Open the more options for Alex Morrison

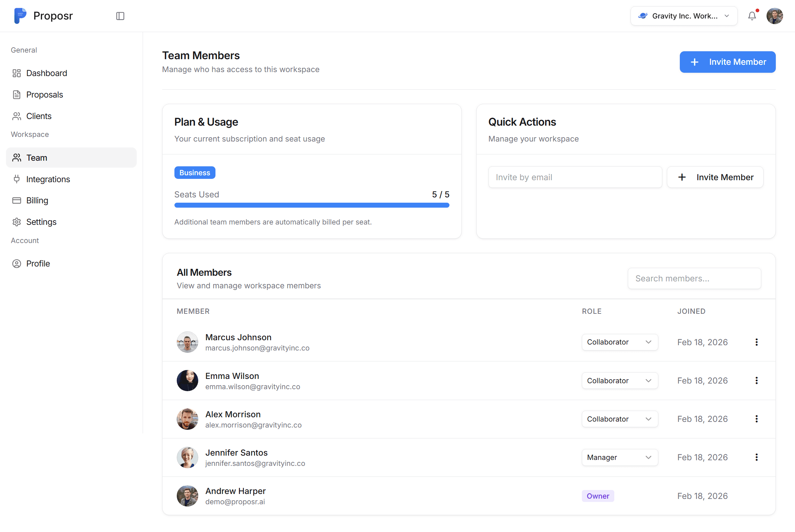pos(756,419)
